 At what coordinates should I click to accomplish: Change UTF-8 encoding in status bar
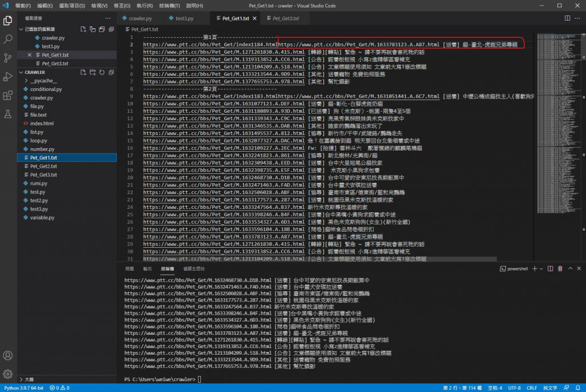click(514, 388)
